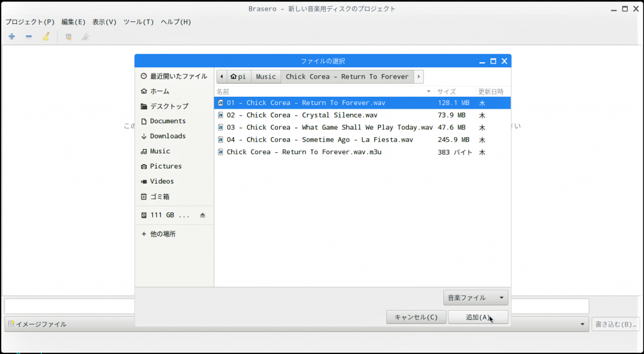The image size is (644, 354).
Task: Go to Music folder in the path bar
Action: (266, 76)
